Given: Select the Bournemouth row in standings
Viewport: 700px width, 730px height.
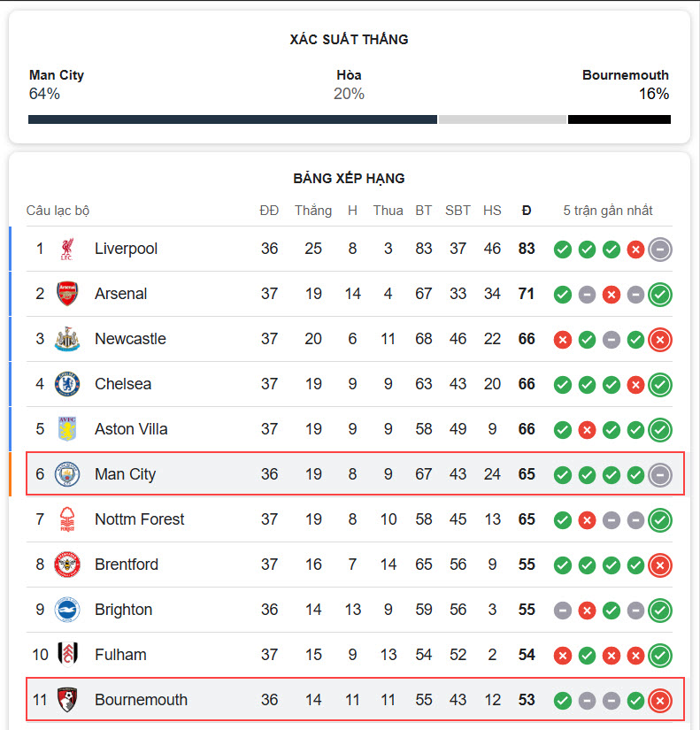Looking at the screenshot, I should [355, 699].
